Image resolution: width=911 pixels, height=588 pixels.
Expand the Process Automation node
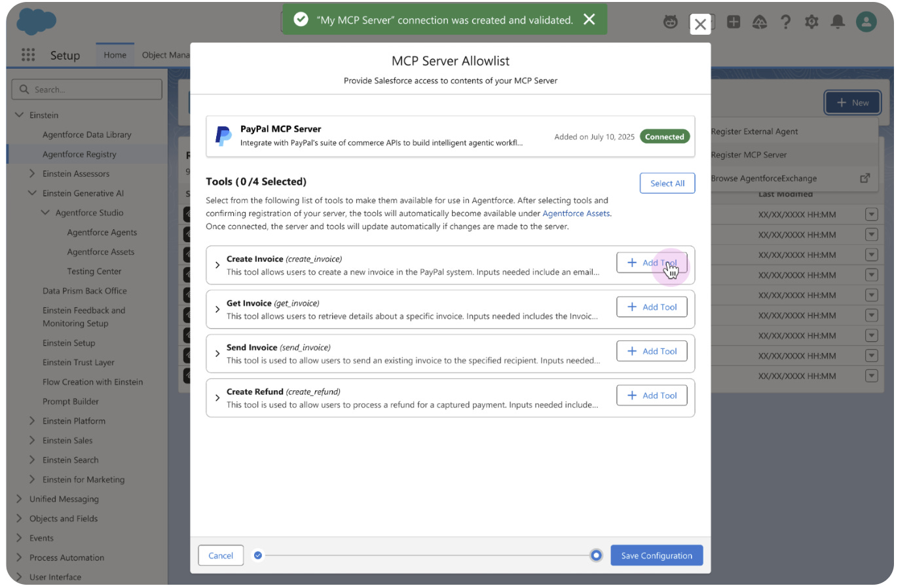click(x=19, y=557)
